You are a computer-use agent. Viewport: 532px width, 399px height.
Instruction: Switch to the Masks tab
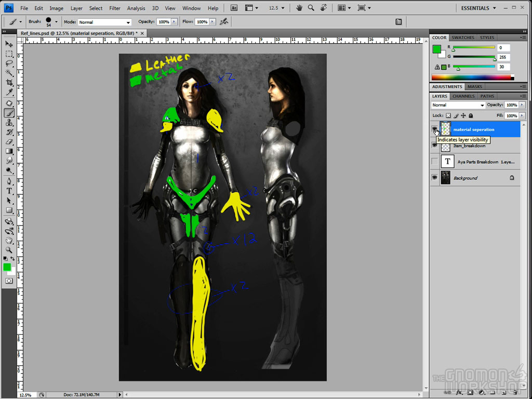[x=475, y=87]
